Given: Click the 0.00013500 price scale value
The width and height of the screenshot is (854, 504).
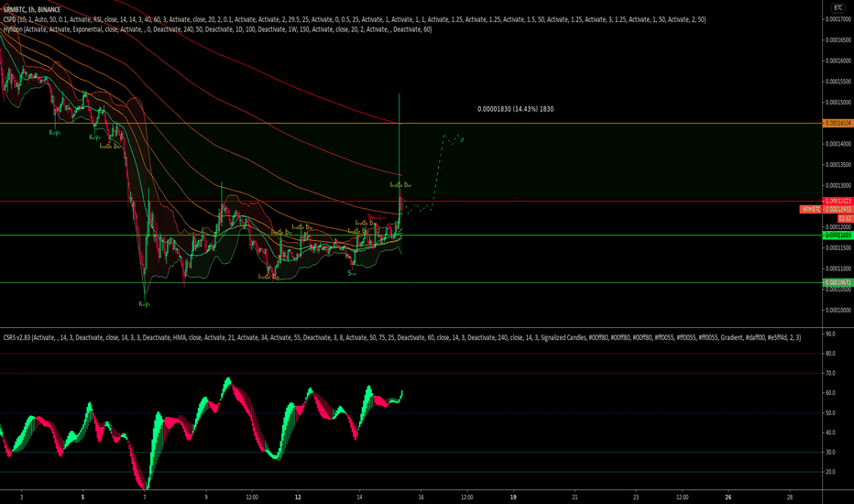Looking at the screenshot, I should click(x=838, y=165).
